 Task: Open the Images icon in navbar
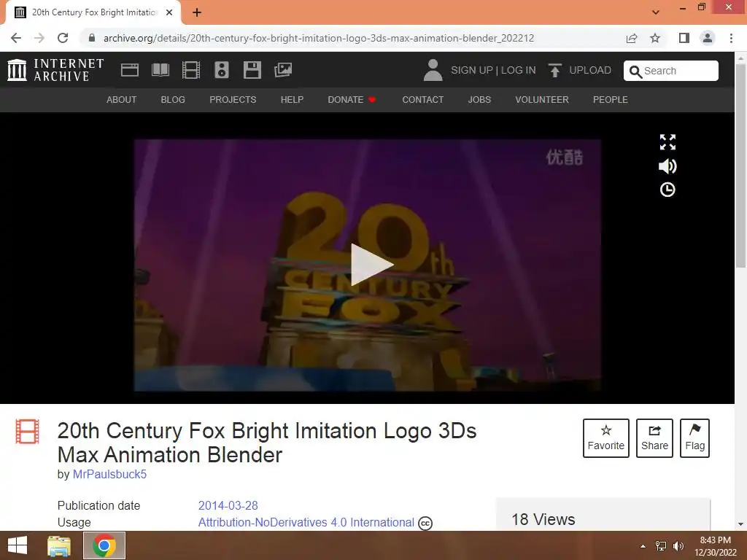pos(283,70)
